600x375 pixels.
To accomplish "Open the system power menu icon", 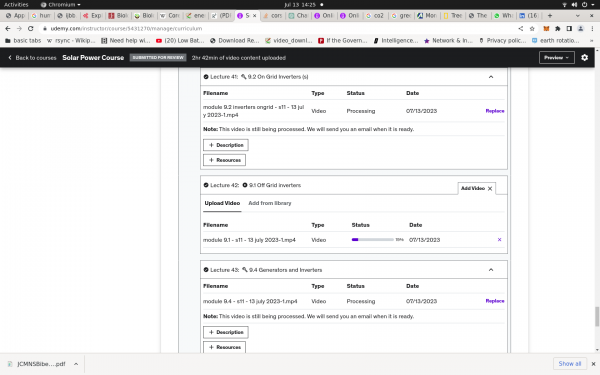I will (x=584, y=5).
